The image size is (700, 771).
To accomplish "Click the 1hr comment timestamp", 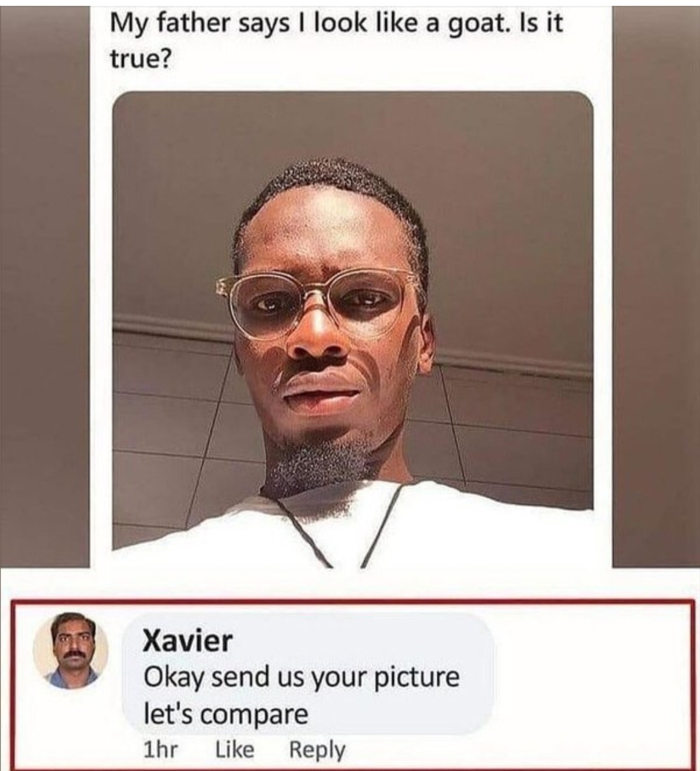I will point(159,750).
